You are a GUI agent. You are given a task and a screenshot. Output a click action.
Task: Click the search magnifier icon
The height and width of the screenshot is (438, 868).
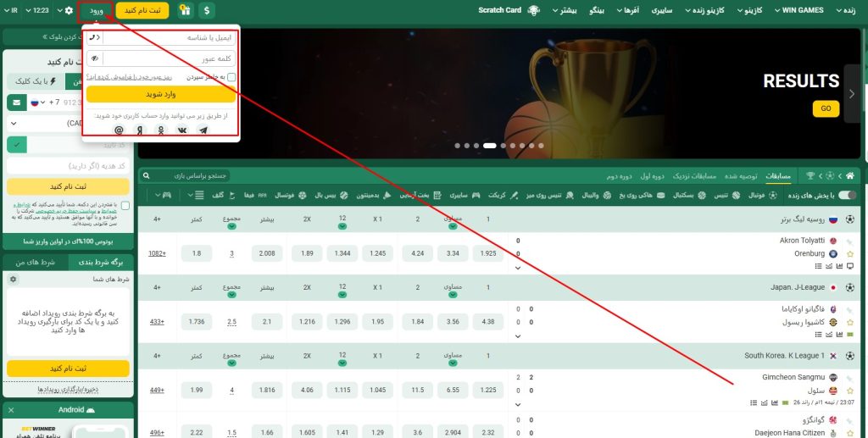146,176
